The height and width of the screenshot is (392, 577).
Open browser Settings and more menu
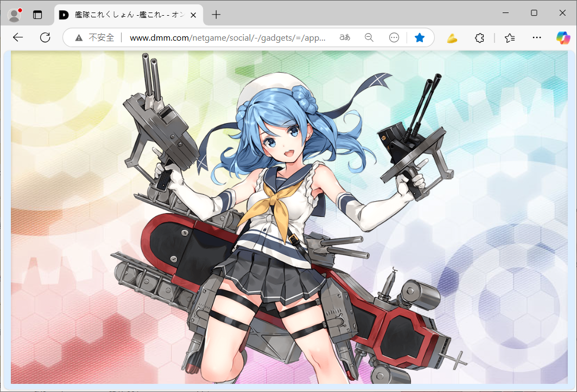[536, 37]
